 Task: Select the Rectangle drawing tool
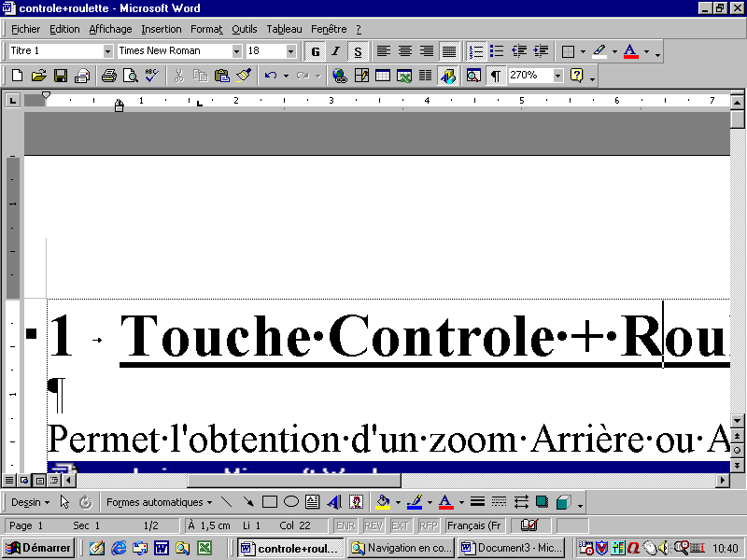(270, 502)
